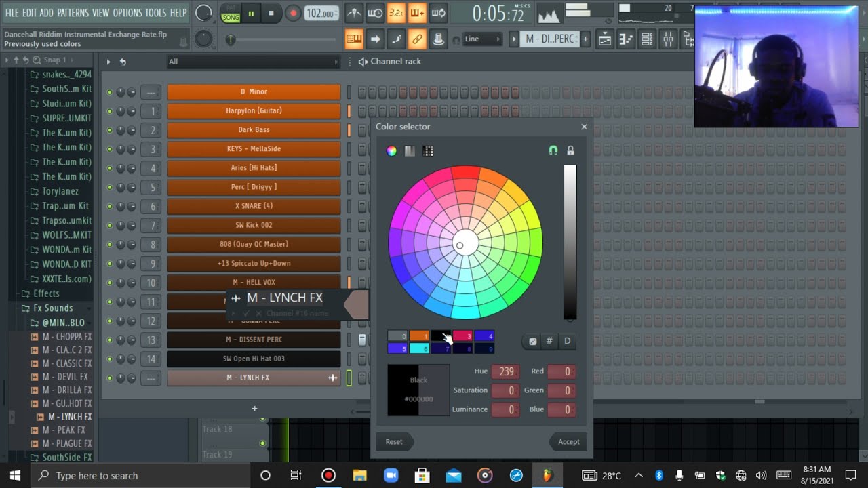
Task: Mute the D Minor channel green light
Action: coord(110,92)
